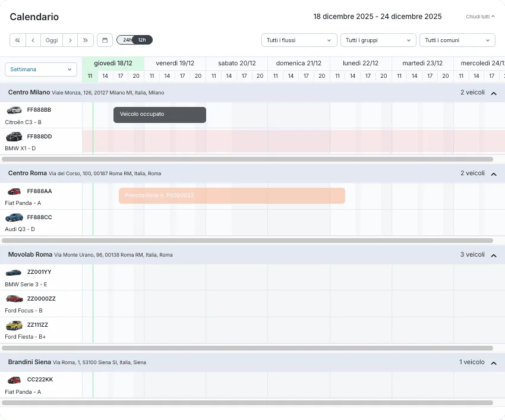Click the BMW Serie 3 - E label
Image resolution: width=505 pixels, height=420 pixels.
pyautogui.click(x=26, y=285)
